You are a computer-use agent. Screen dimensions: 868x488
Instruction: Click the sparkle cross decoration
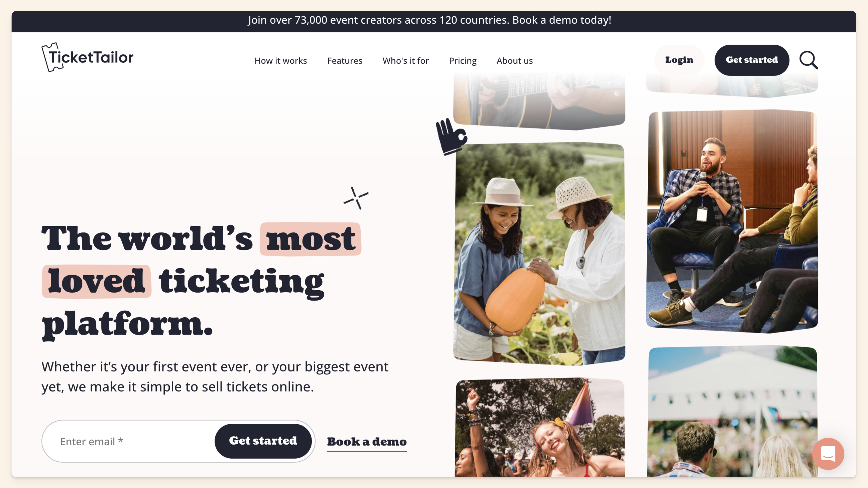pos(356,198)
